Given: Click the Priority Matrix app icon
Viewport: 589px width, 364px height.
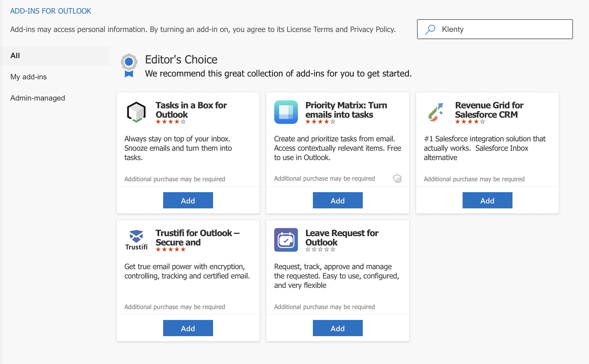Looking at the screenshot, I should 286,112.
